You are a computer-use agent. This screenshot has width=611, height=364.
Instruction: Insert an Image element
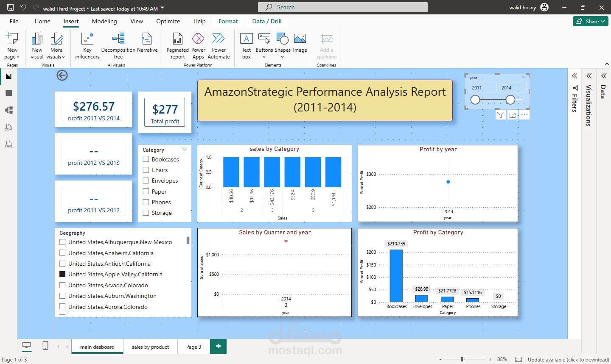(x=300, y=43)
